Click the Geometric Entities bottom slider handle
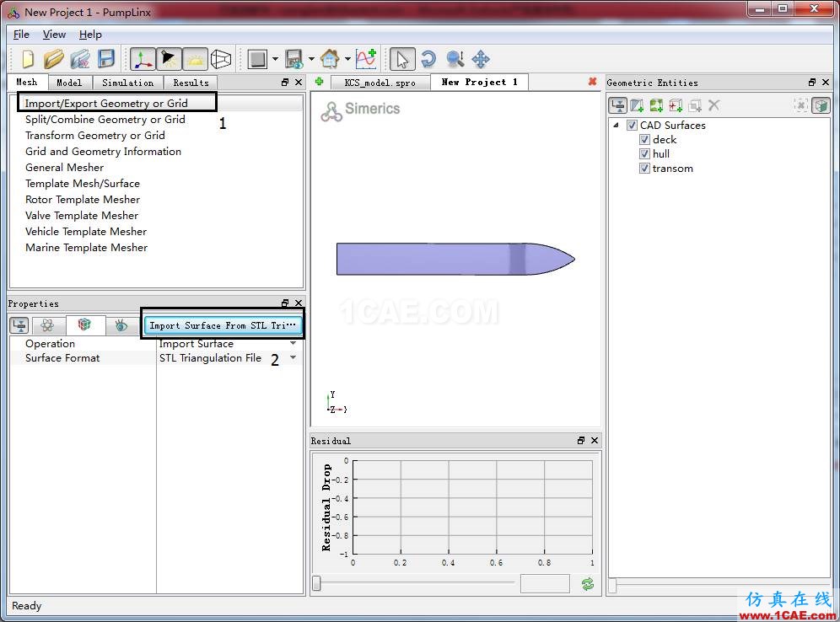 coord(612,586)
